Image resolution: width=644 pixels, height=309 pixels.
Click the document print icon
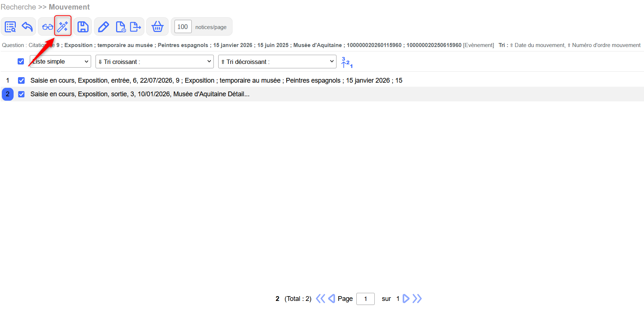[x=120, y=27]
